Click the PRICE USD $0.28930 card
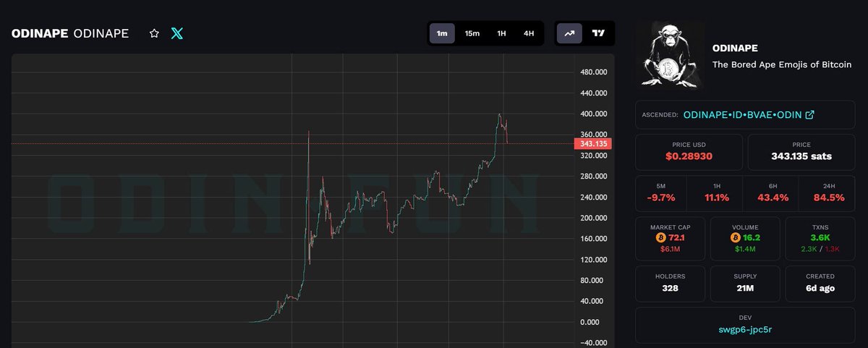This screenshot has width=868, height=348. pyautogui.click(x=689, y=152)
